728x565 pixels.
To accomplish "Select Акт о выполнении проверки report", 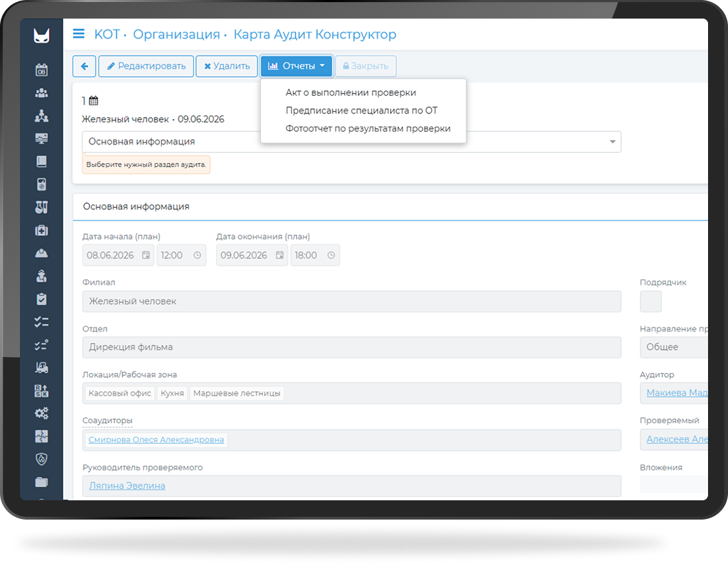I will (350, 92).
